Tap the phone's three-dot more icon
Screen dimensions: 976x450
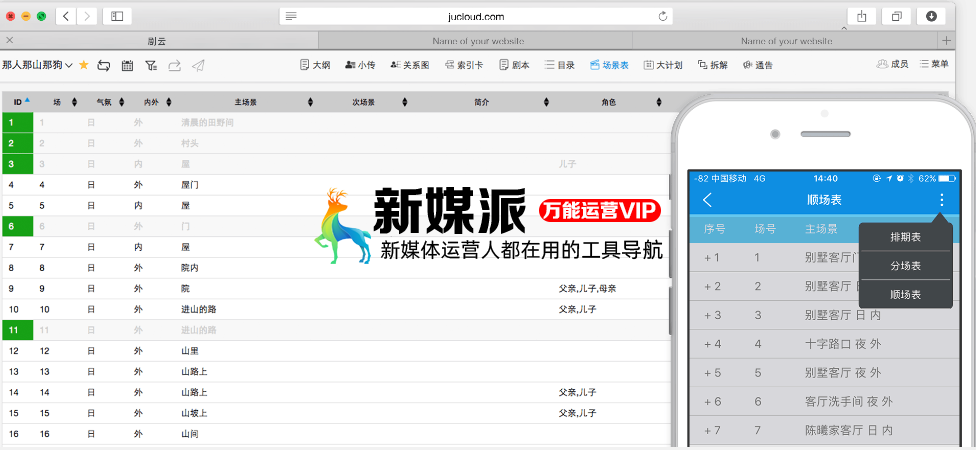point(942,200)
